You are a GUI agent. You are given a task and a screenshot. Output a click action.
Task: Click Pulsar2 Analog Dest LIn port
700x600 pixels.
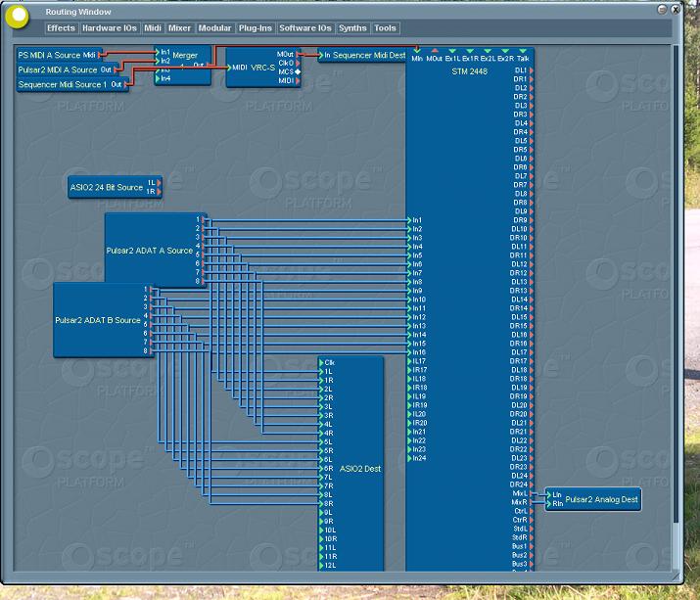point(548,494)
